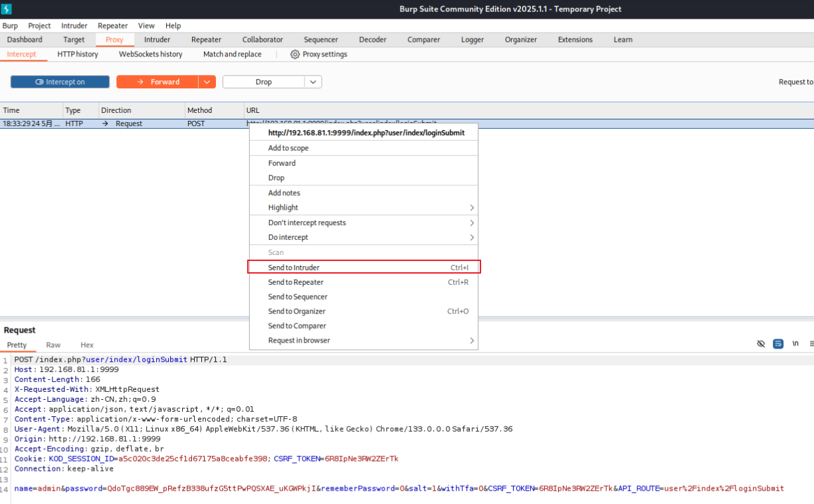Hide non-printable inspector via crossed-eye icon
The height and width of the screenshot is (504, 814).
761,344
